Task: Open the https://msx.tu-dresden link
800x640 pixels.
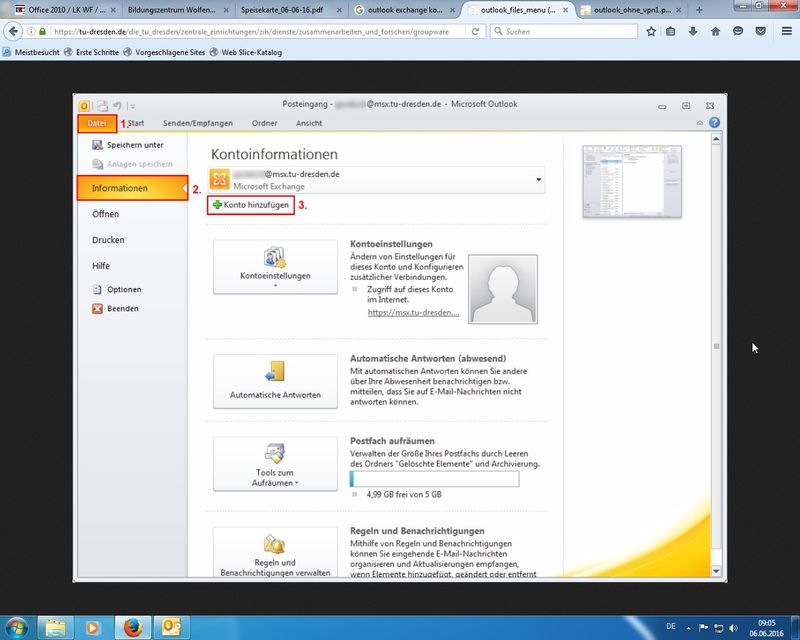Action: point(413,313)
